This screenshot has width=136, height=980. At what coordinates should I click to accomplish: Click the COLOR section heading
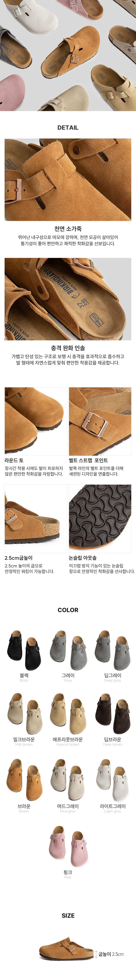pyautogui.click(x=68, y=610)
